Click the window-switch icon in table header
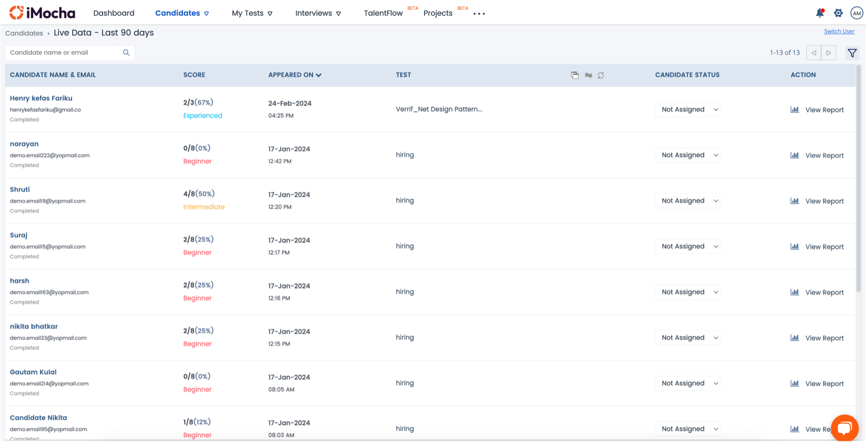Viewport: 868px width, 443px height. click(575, 75)
